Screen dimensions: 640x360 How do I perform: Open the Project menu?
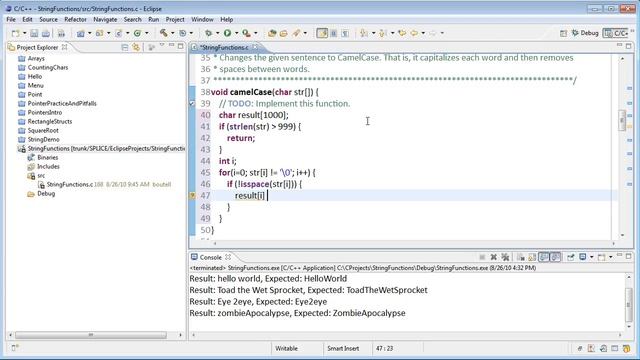[175, 19]
